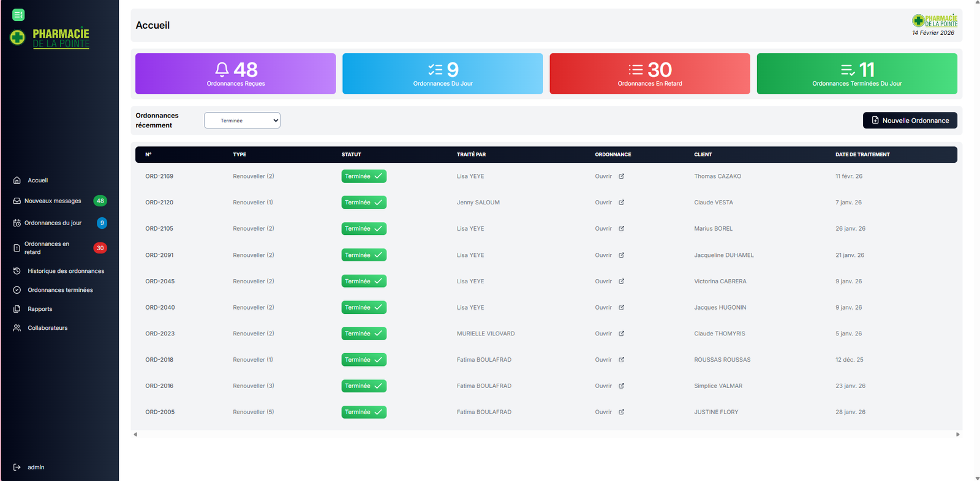Click the logout icon next to admin
This screenshot has width=980, height=481.
click(x=17, y=467)
